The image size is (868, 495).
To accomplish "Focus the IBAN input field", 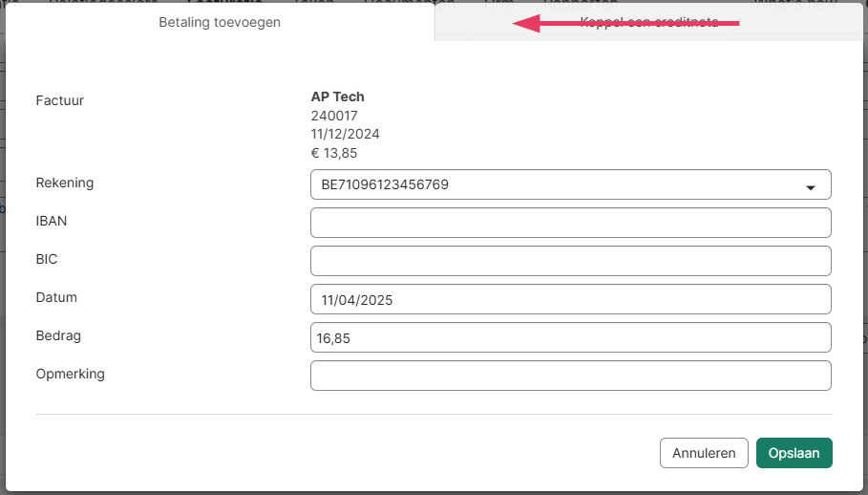I will 570,223.
